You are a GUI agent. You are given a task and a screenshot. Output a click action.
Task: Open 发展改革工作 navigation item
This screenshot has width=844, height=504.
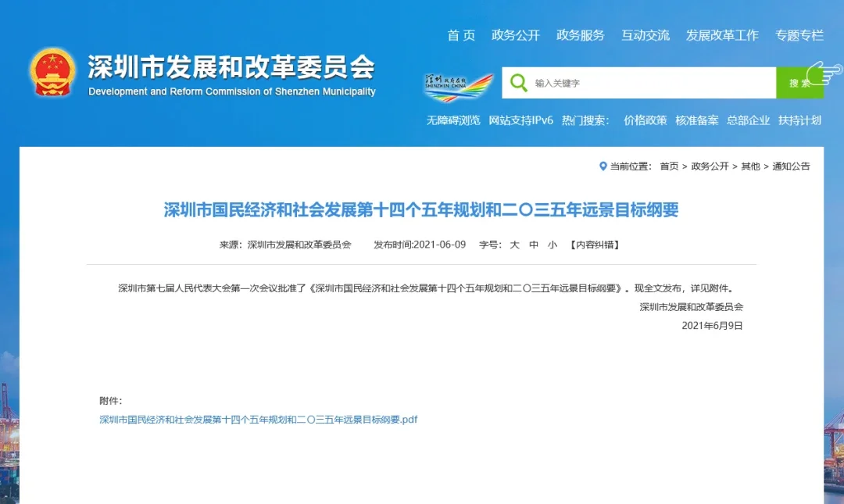point(722,35)
